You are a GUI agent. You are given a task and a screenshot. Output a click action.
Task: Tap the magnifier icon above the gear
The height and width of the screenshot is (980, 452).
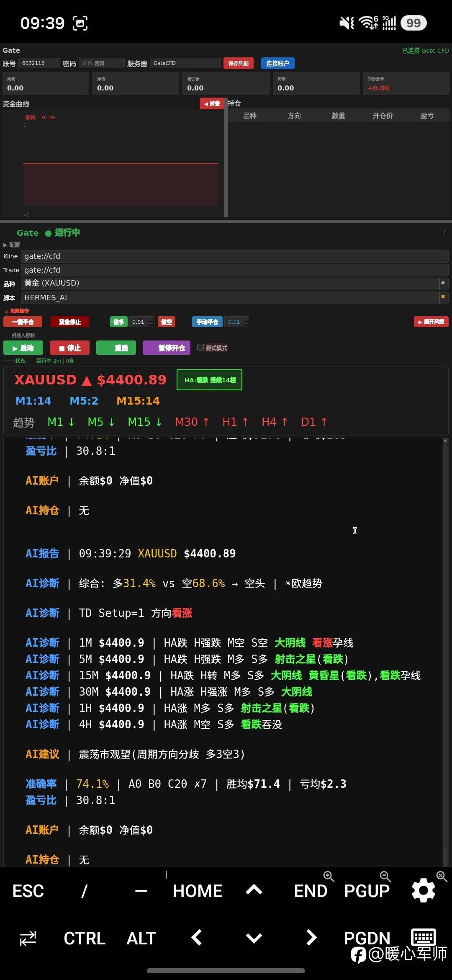click(442, 876)
